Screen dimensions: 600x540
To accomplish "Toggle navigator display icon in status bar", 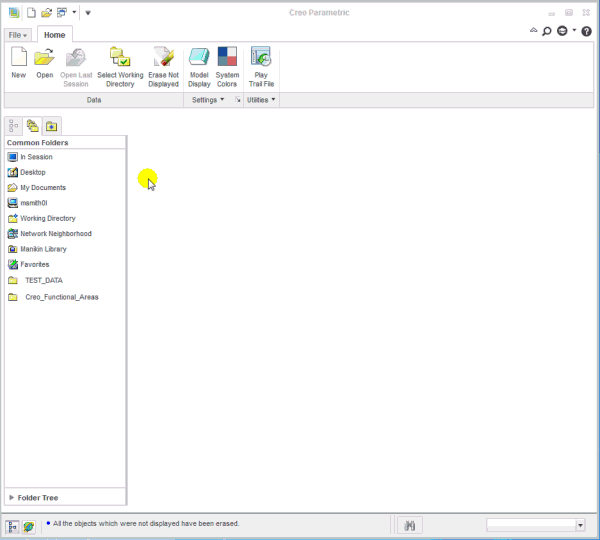I will [12, 527].
